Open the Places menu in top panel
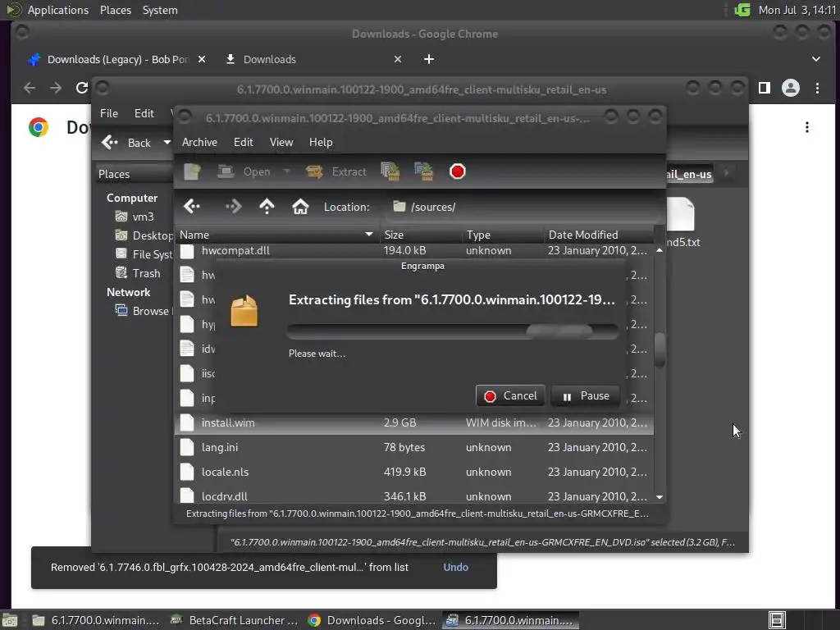 116,10
